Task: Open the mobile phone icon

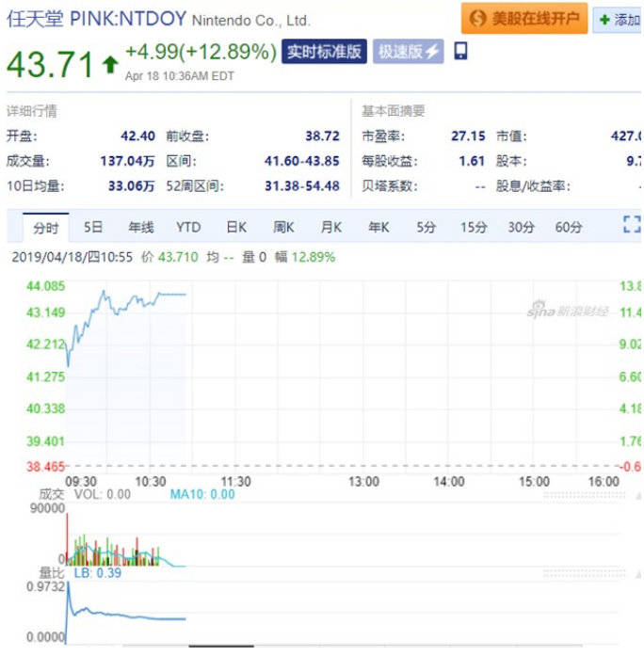Action: [460, 51]
